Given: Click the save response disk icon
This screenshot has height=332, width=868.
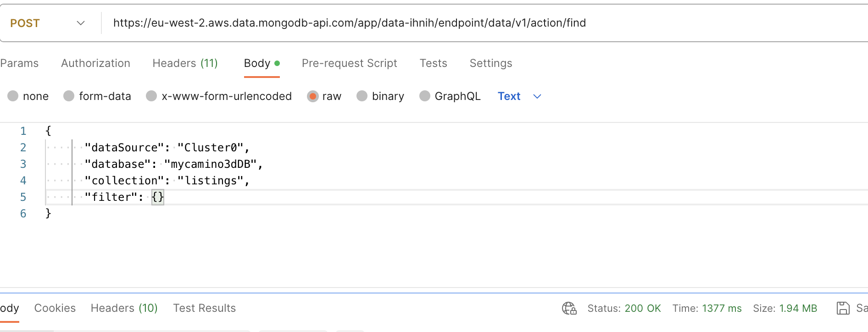Looking at the screenshot, I should [843, 308].
